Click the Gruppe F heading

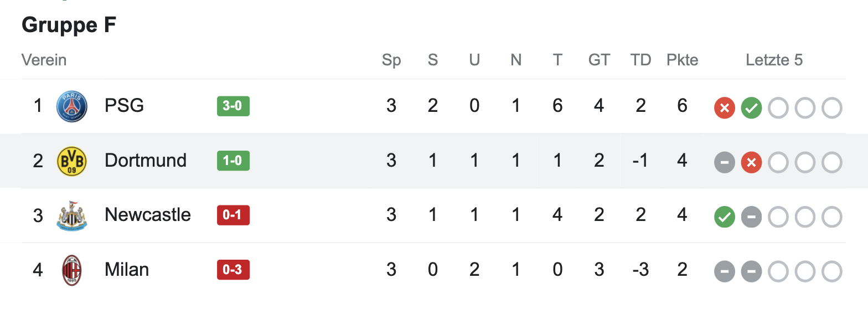(69, 25)
